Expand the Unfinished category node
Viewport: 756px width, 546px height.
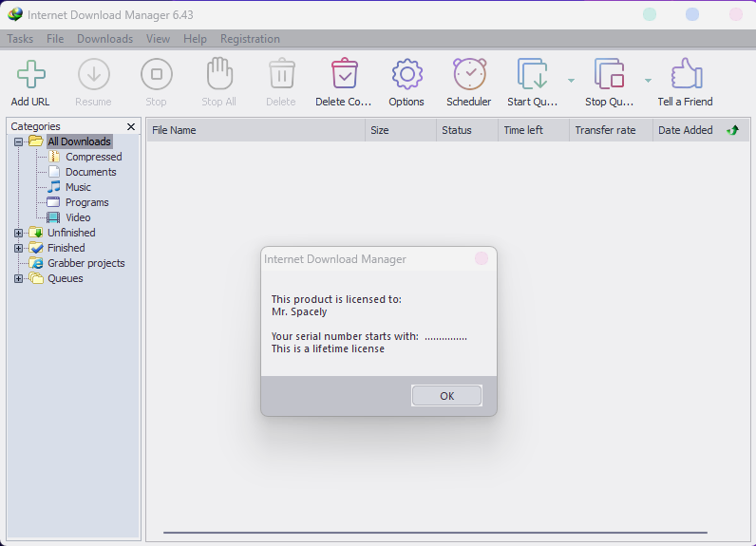click(18, 233)
